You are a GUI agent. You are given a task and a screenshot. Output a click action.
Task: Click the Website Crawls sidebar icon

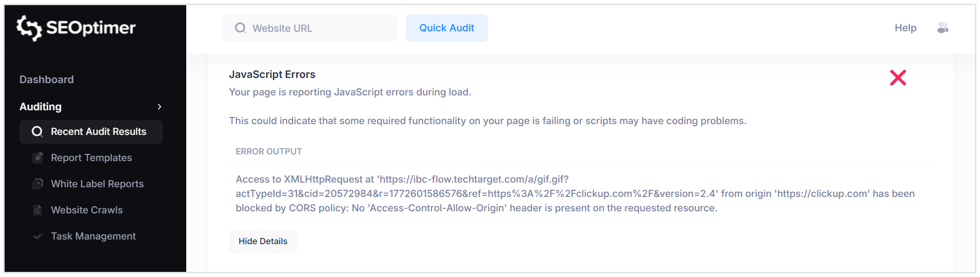[37, 210]
